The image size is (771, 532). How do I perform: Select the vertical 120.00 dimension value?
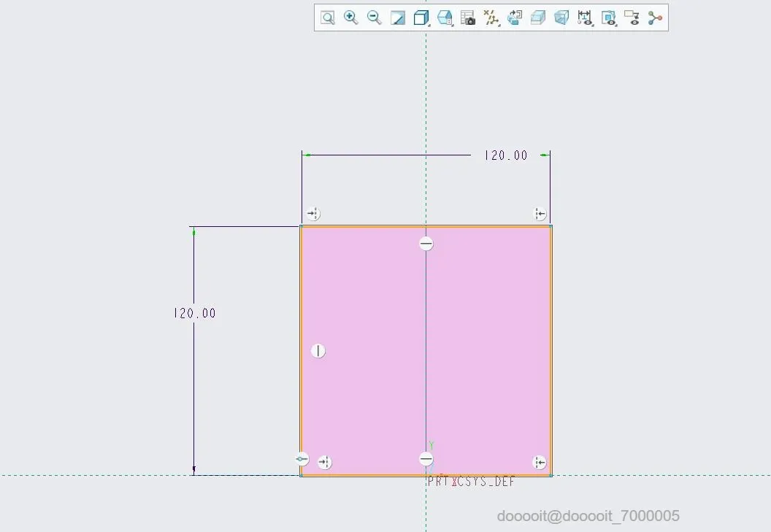(x=195, y=313)
